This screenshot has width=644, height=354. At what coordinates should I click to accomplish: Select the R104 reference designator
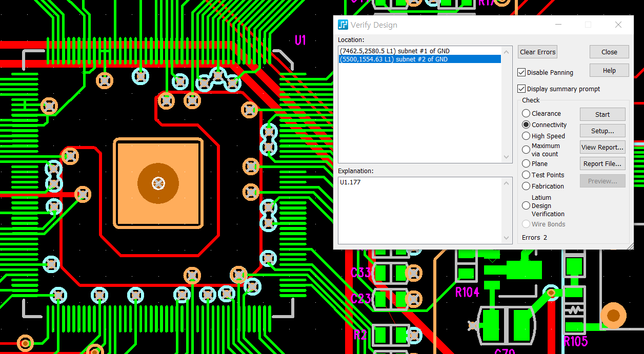click(467, 292)
